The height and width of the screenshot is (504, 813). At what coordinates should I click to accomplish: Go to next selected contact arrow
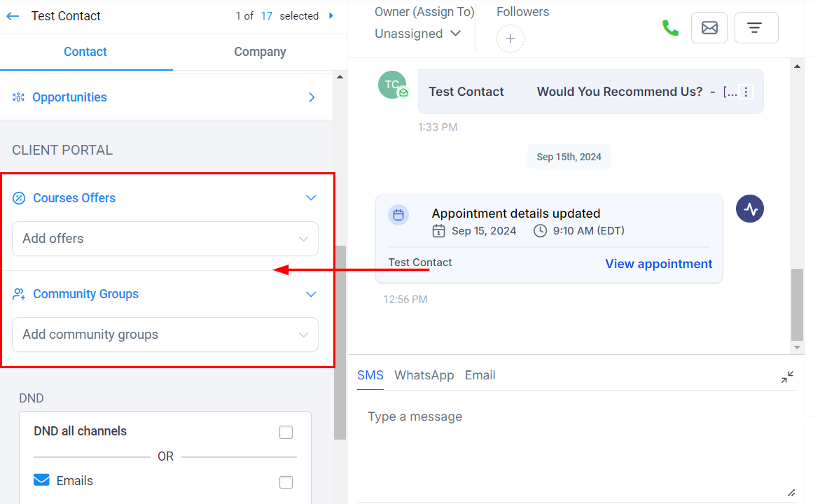(331, 16)
